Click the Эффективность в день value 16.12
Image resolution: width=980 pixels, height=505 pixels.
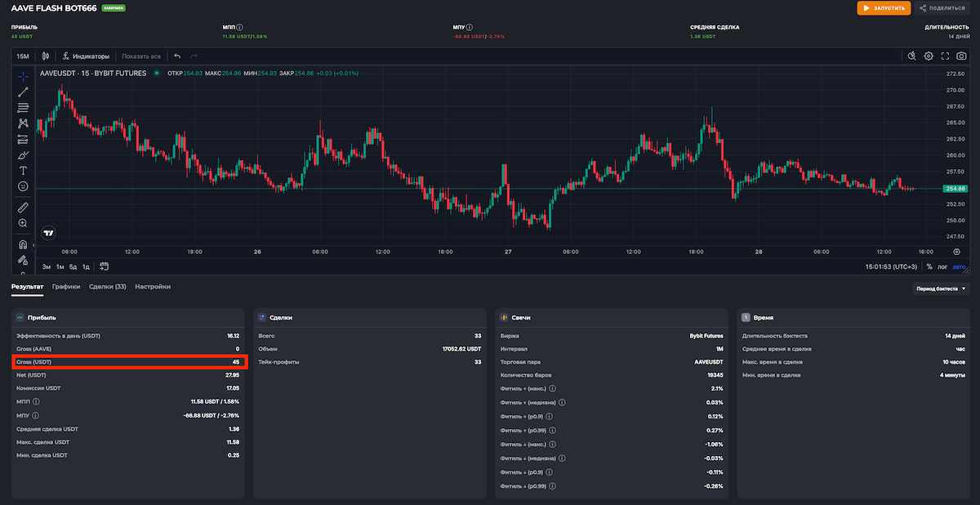(232, 336)
